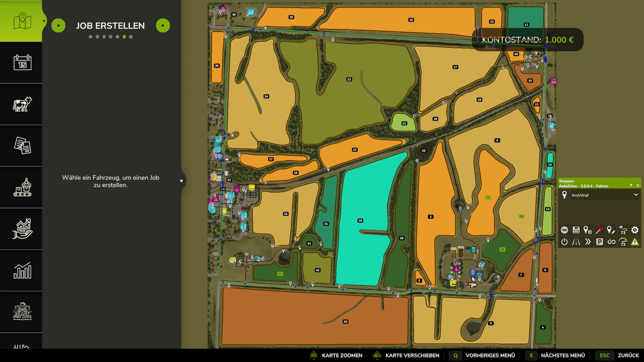This screenshot has height=362, width=644.
Task: Toggle the AutoDrive power on/off button
Action: click(x=565, y=242)
